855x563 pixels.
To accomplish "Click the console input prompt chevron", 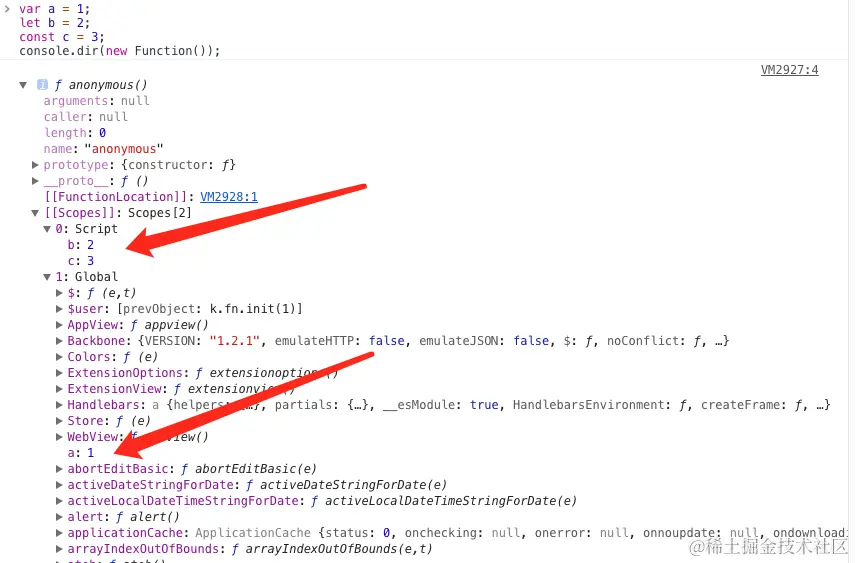I will pos(7,9).
